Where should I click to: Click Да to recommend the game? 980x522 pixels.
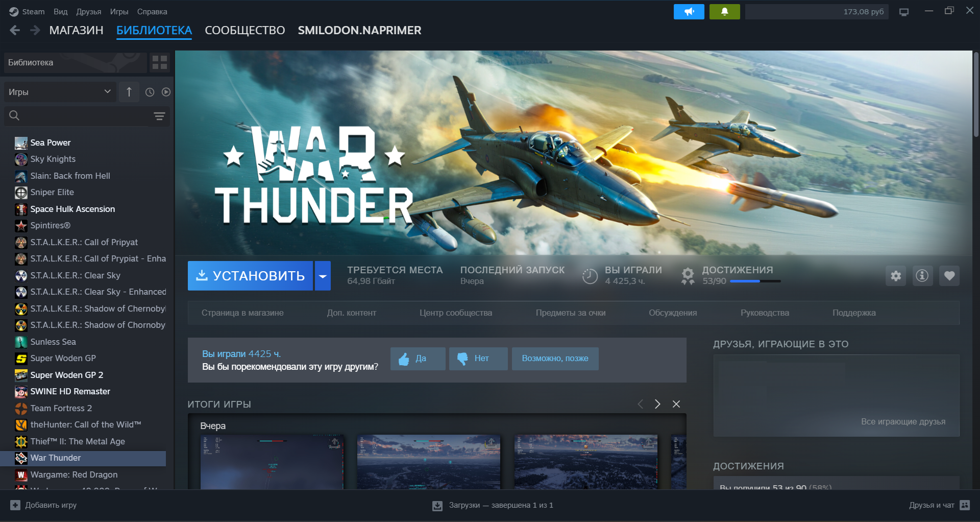pos(418,359)
